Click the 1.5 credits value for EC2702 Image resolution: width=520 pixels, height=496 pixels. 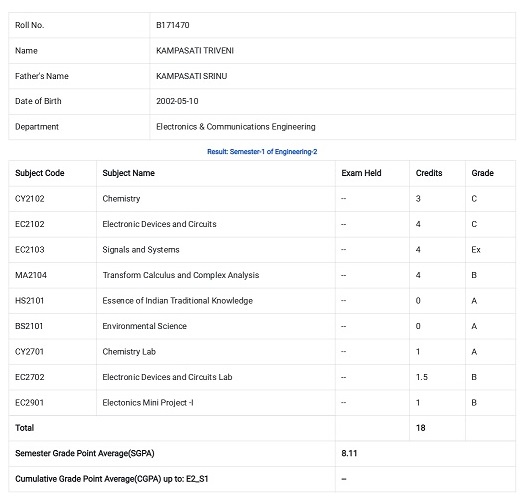click(422, 377)
